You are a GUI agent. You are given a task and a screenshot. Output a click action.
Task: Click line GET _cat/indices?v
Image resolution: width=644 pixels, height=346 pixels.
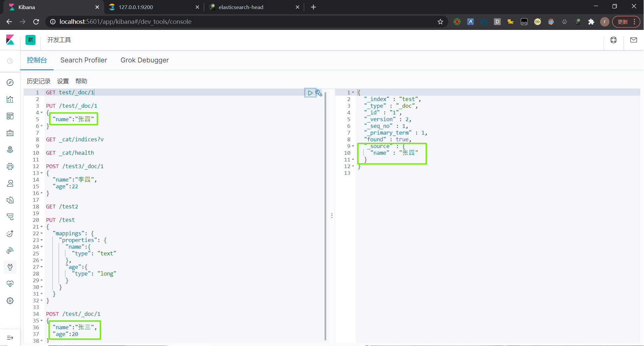(75, 139)
